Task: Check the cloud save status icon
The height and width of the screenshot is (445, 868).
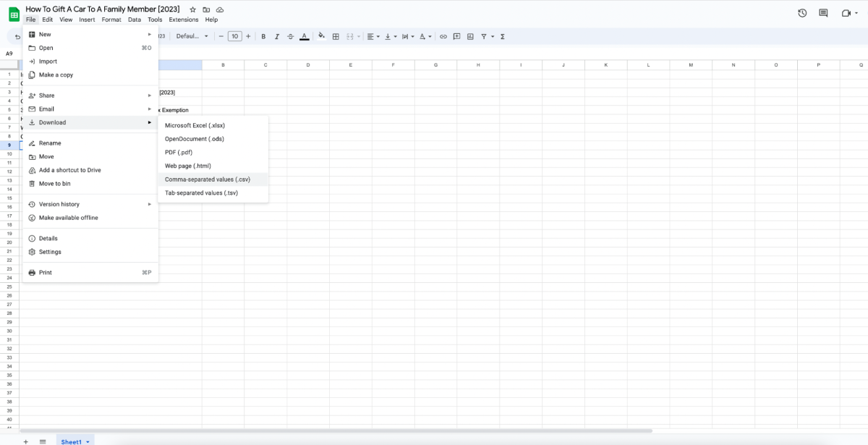Action: coord(220,9)
